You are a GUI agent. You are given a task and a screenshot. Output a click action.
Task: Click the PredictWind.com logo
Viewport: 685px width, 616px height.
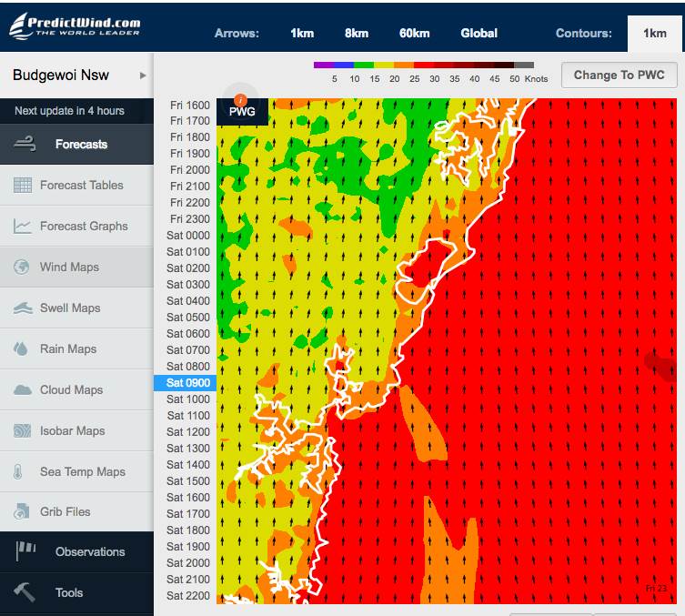[x=76, y=26]
